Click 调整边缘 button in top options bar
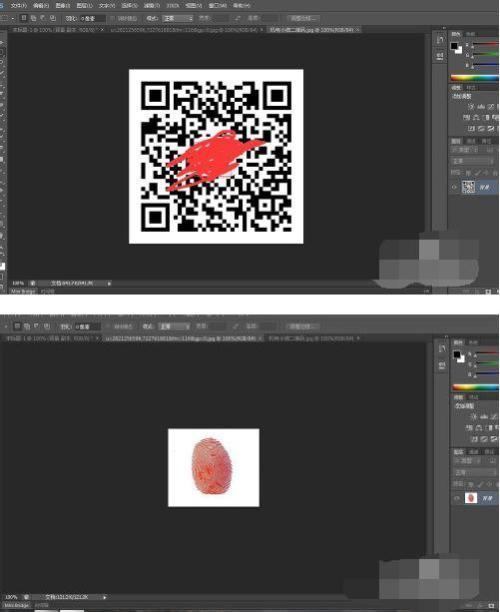This screenshot has height=612, width=500. [x=303, y=18]
